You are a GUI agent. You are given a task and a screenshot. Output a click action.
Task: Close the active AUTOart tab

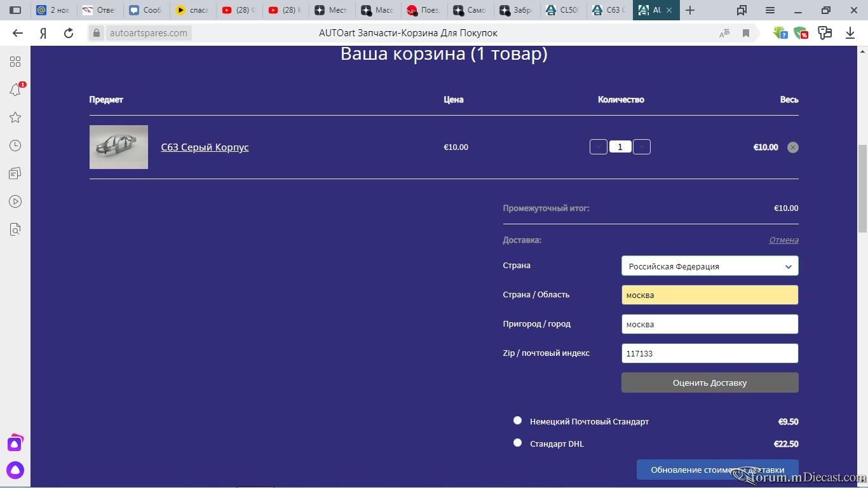669,10
